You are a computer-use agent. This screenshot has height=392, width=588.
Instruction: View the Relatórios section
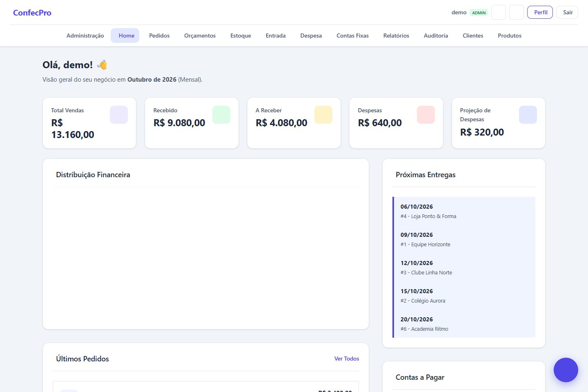click(x=396, y=36)
